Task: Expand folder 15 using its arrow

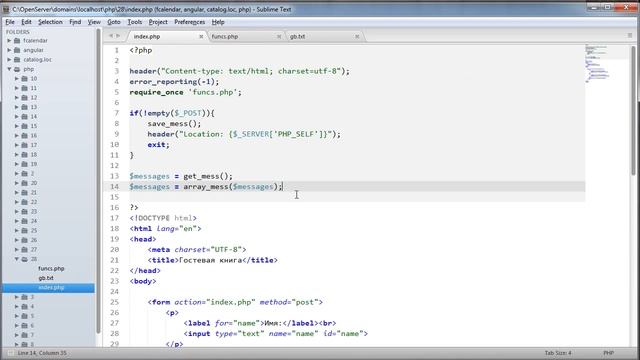Action: click(x=17, y=126)
